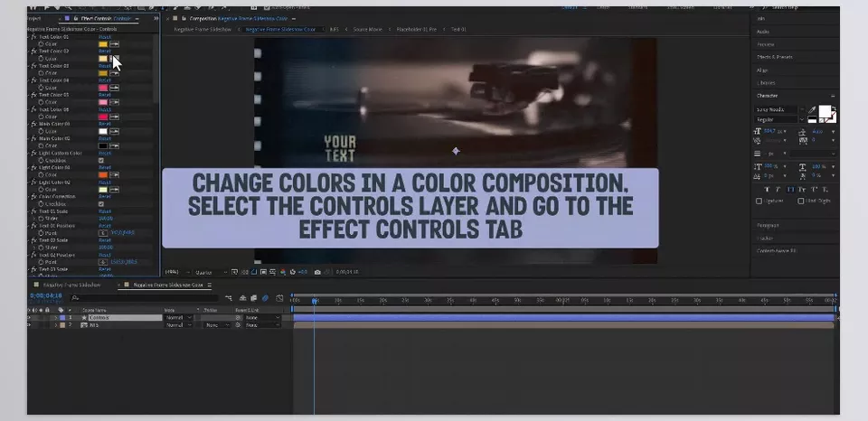Click the color channels icon below the viewer
868x421 pixels.
pyautogui.click(x=283, y=272)
